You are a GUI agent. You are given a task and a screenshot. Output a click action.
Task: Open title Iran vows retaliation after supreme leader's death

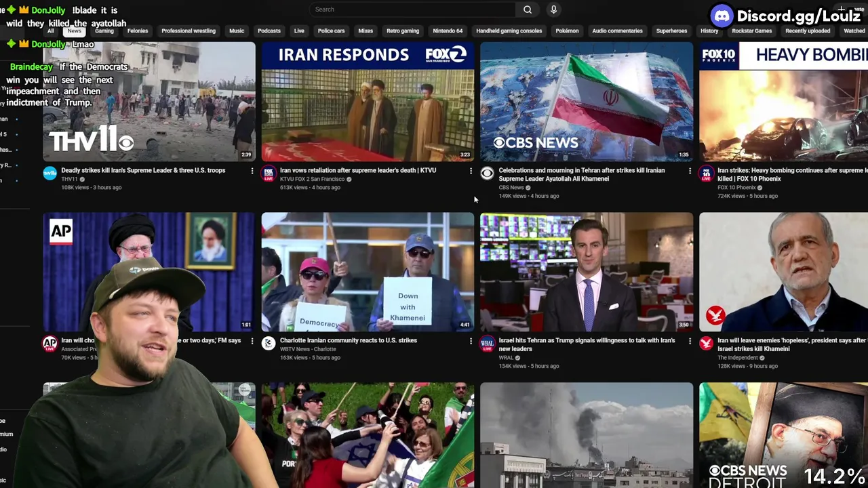point(358,171)
